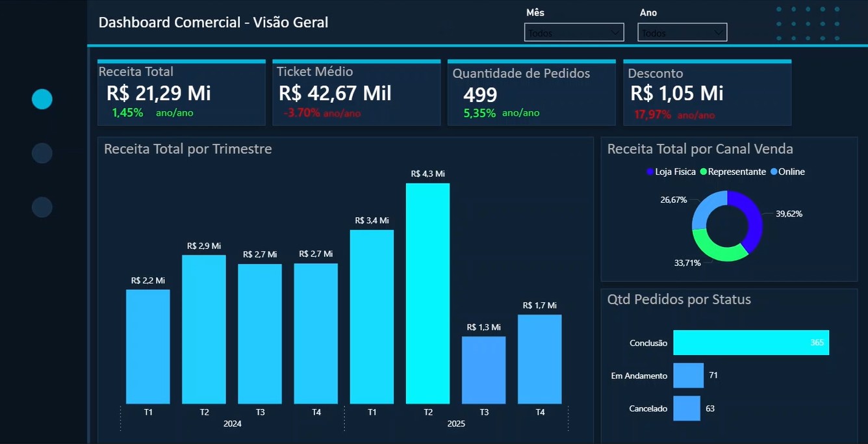The height and width of the screenshot is (444, 868).
Task: Select the 2025 T1 bar labeled R$ 3,4 Mi
Action: coord(372,317)
